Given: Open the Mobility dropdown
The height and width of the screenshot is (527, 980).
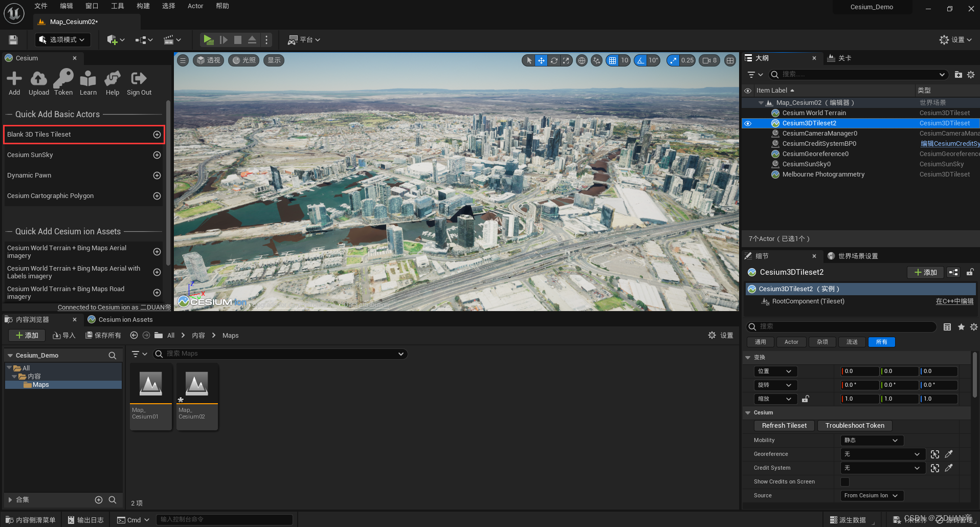Looking at the screenshot, I should (872, 441).
